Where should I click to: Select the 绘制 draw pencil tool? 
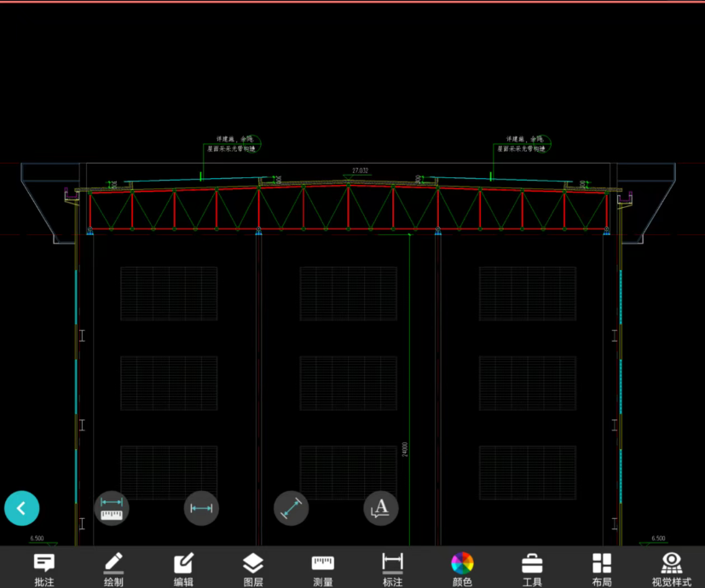(x=113, y=568)
